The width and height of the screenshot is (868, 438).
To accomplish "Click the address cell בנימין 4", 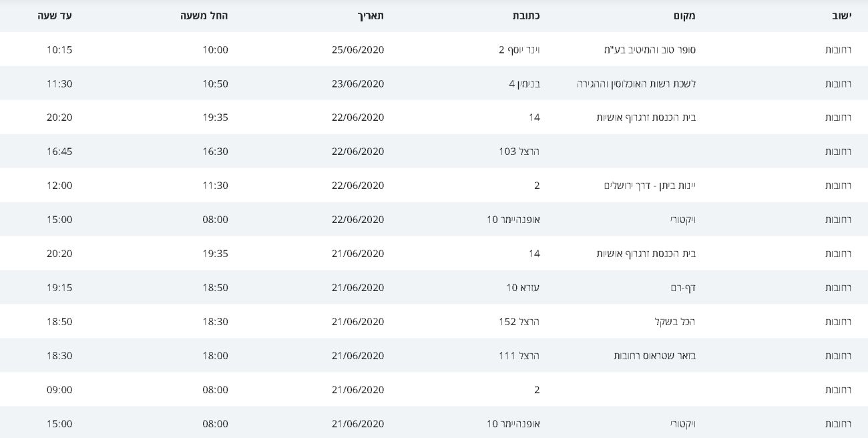I will pos(524,84).
